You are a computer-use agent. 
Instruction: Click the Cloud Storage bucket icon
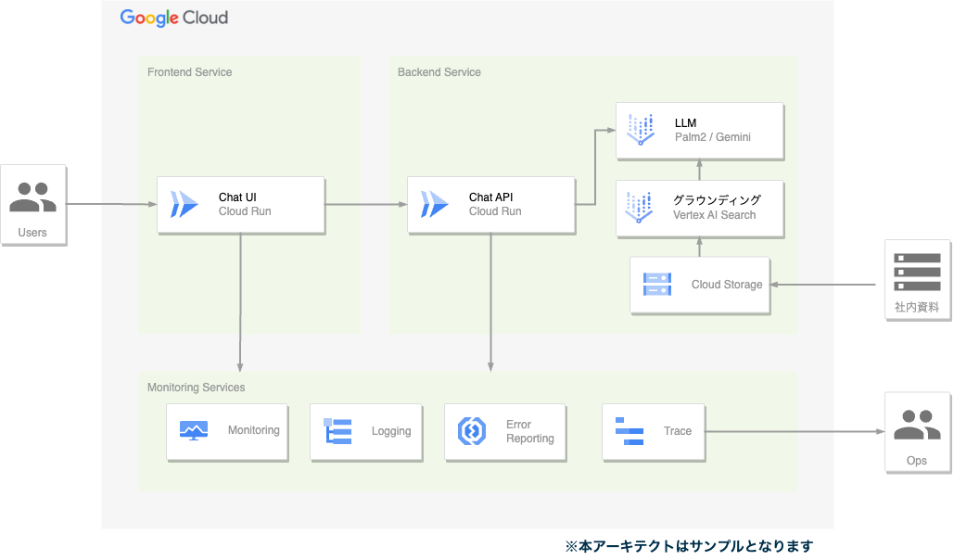coord(657,285)
